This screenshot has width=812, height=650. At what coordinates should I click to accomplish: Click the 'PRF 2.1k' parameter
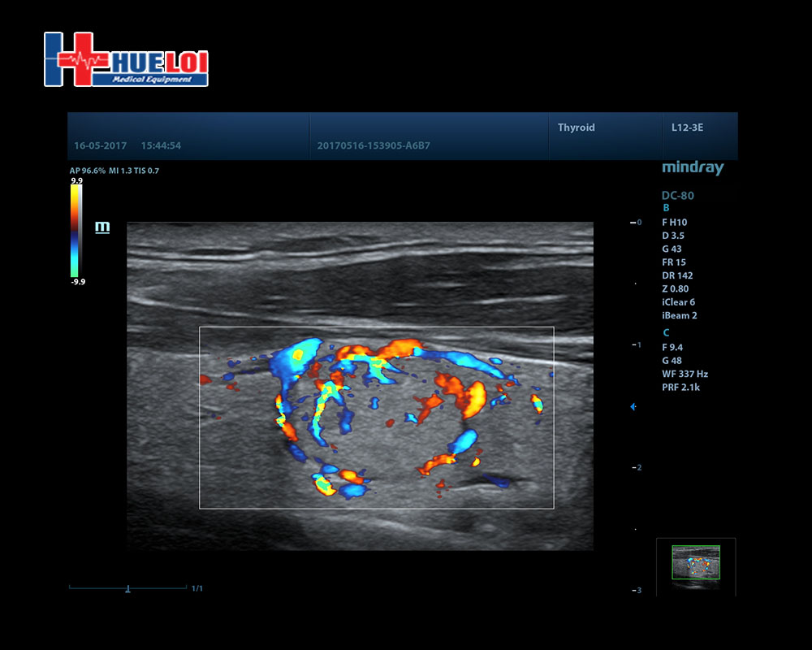pos(680,388)
